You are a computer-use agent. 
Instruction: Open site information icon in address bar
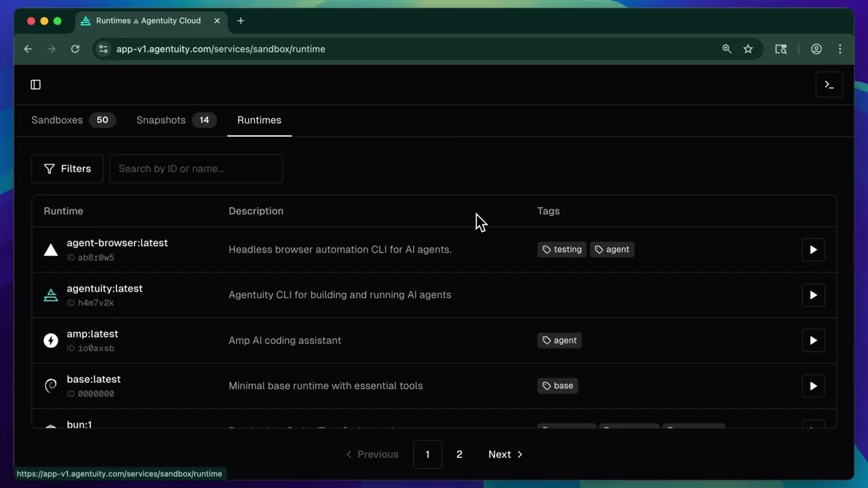[103, 49]
